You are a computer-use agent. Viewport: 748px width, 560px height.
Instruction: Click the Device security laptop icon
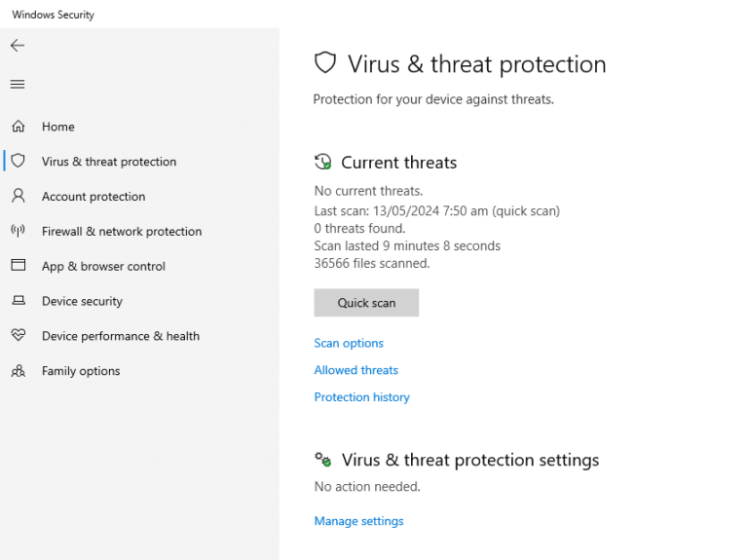click(18, 301)
